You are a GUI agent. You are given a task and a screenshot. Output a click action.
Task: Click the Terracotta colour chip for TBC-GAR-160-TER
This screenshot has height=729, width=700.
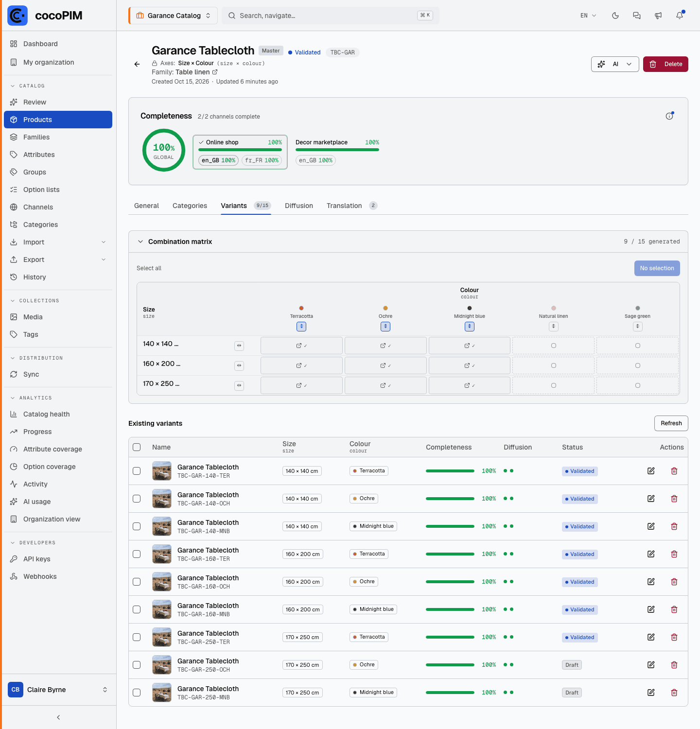369,554
